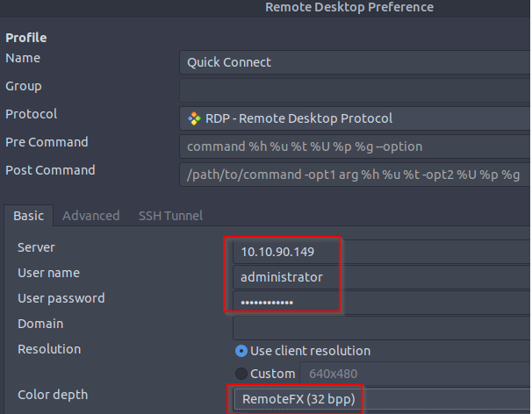Select the Use client resolution radio button

(241, 351)
